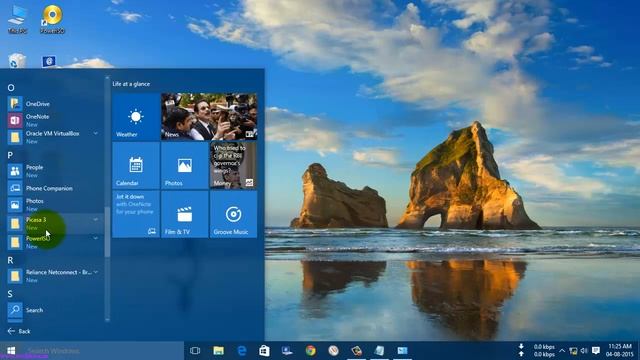Open the Photos tile

click(x=184, y=165)
